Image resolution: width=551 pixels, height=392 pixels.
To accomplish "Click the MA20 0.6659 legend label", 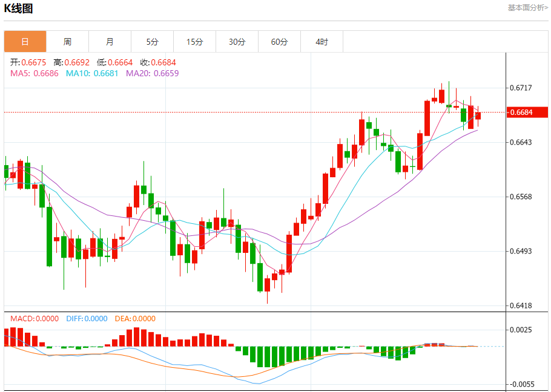I will (x=152, y=73).
